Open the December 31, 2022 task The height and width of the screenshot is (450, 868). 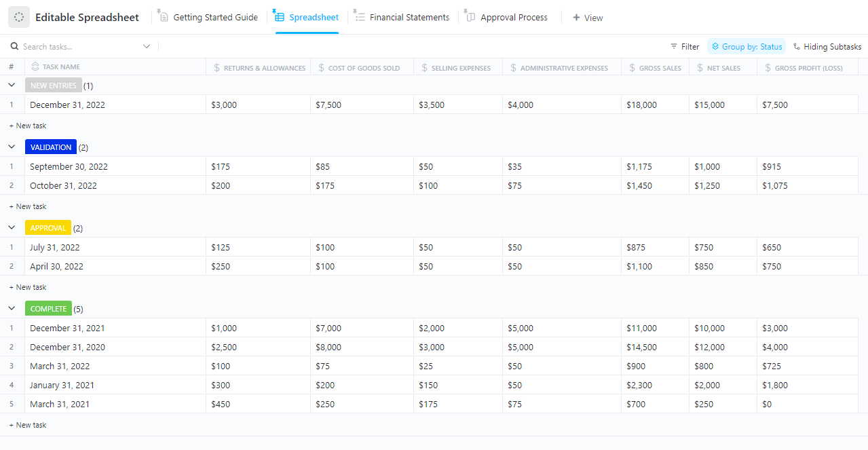click(67, 105)
